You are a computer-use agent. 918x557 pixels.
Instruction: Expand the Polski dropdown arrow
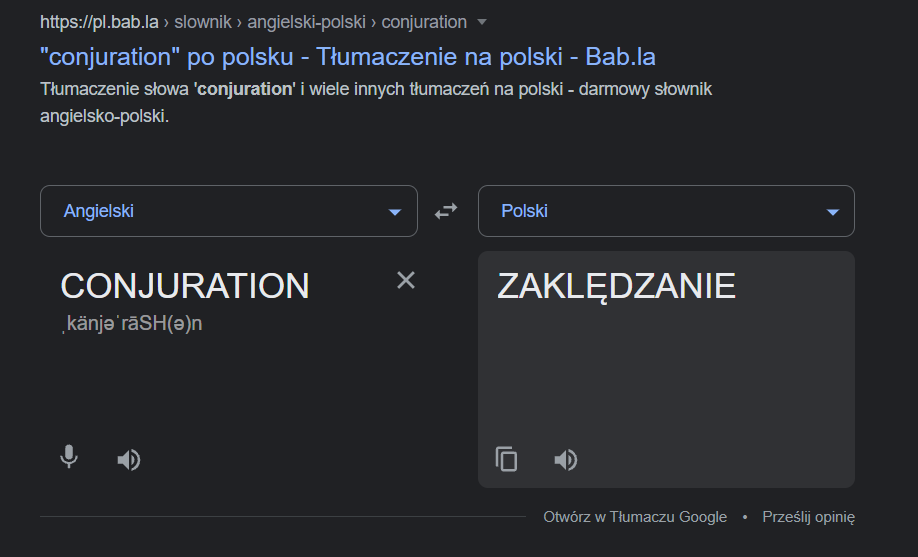[833, 212]
